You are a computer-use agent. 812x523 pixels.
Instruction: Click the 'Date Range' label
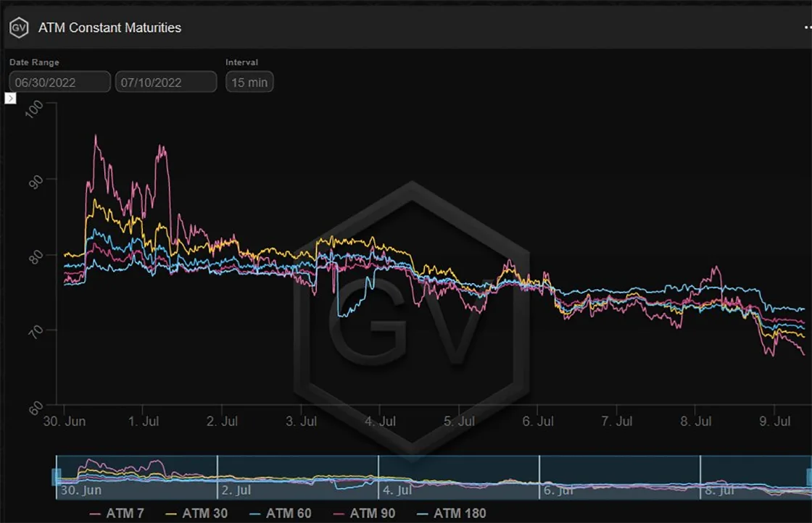click(34, 62)
